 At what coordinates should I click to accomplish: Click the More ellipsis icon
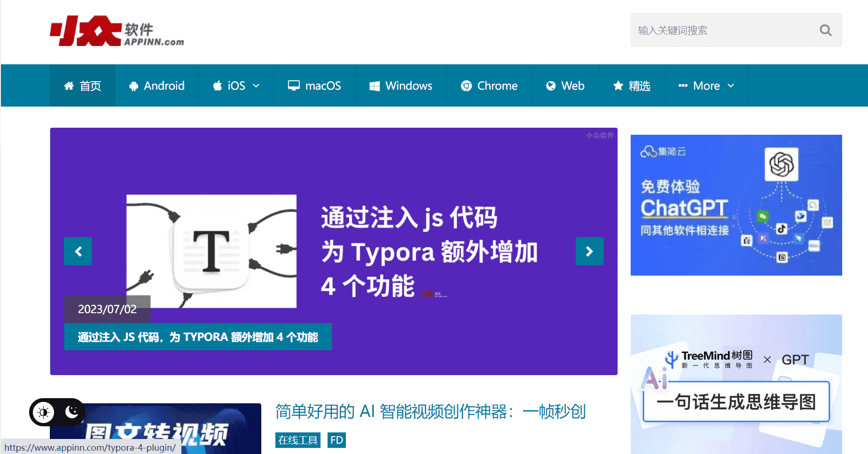point(683,86)
